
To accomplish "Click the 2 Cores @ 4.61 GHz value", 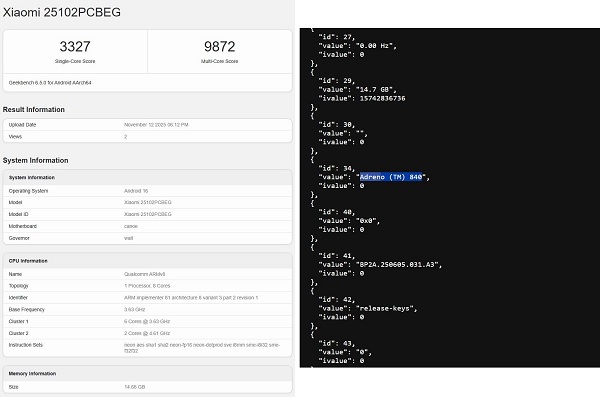I will 147,333.
